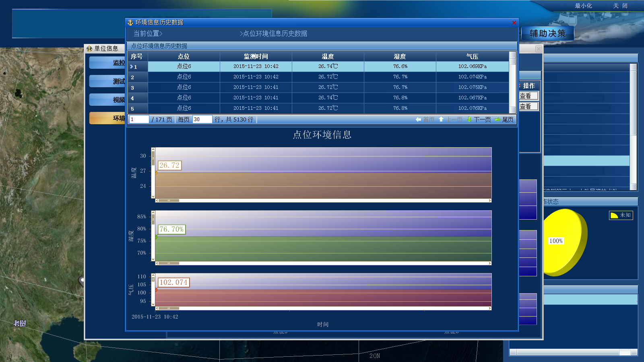Image resolution: width=644 pixels, height=362 pixels.
Task: Click the first 查看 button under 操作
Action: click(528, 96)
